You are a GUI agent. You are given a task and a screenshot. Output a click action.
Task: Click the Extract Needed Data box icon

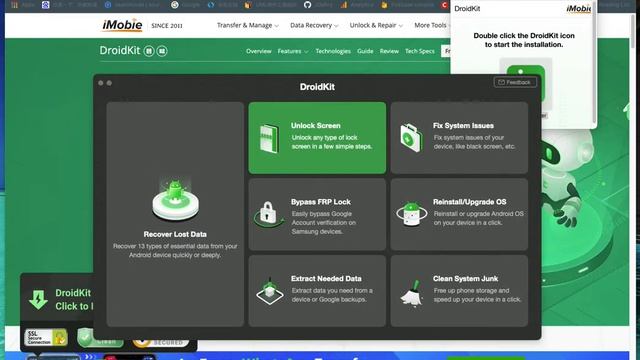coord(269,291)
